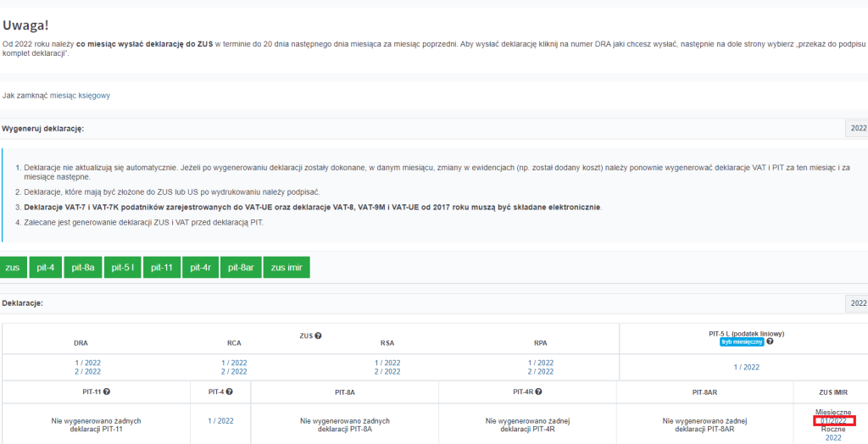Screen dimensions: 868x444
Task: Toggle the 'tryb miesięczny' badge under PIT-5 L
Action: 742,341
